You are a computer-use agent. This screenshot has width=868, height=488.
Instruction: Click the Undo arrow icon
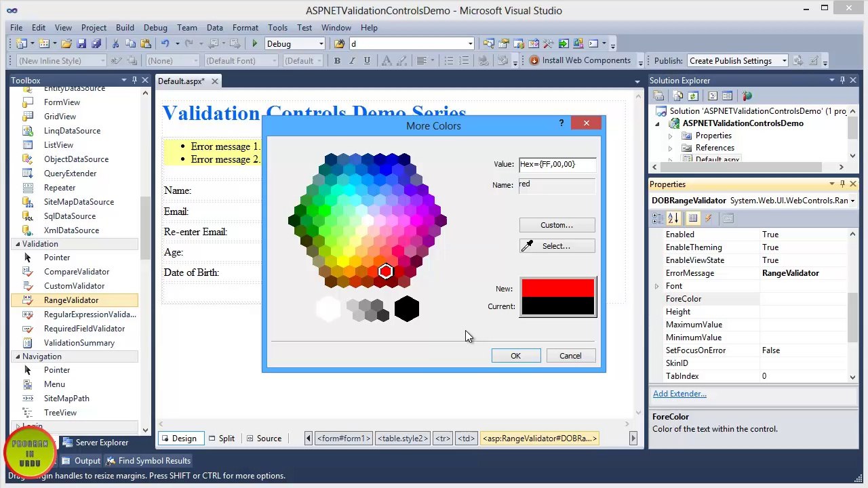165,44
